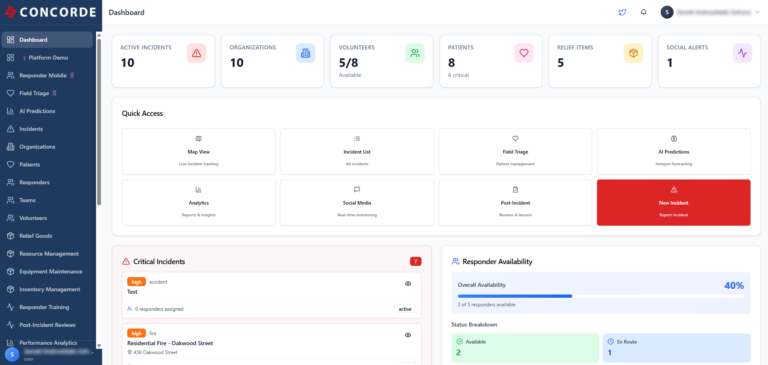Click the user avatar in the top header
This screenshot has height=365, width=768.
point(667,12)
